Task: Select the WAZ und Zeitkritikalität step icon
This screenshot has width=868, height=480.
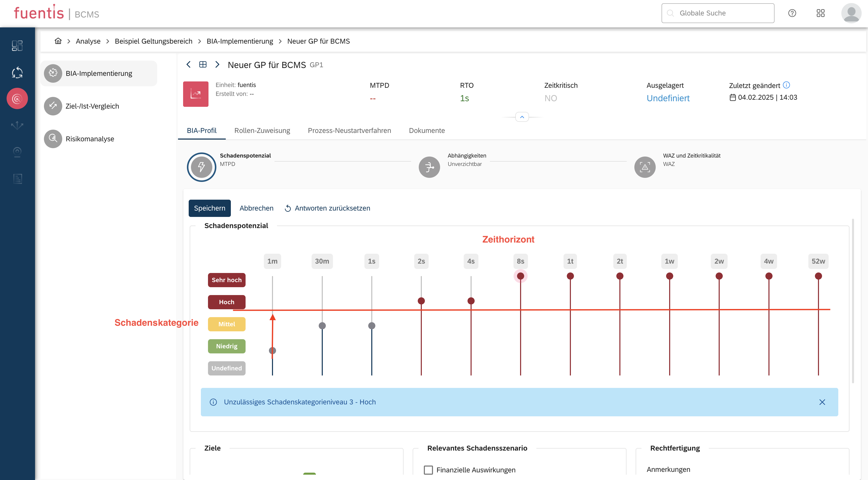Action: click(645, 167)
